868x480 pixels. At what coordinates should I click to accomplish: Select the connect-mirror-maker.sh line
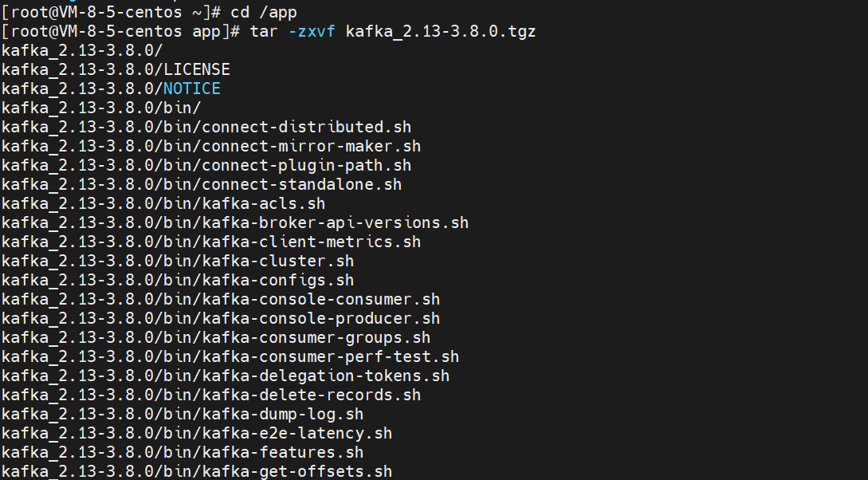tap(211, 146)
